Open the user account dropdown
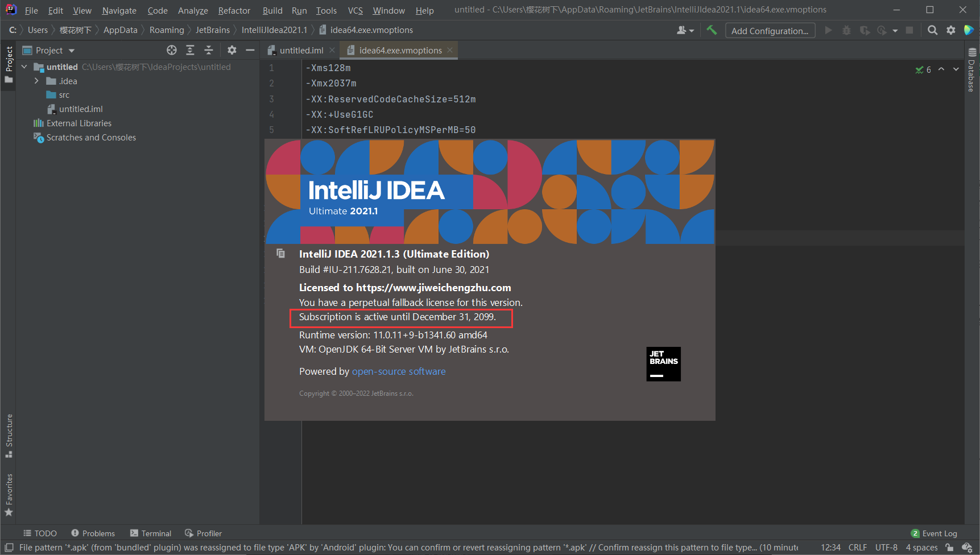The height and width of the screenshot is (555, 980). pyautogui.click(x=685, y=30)
